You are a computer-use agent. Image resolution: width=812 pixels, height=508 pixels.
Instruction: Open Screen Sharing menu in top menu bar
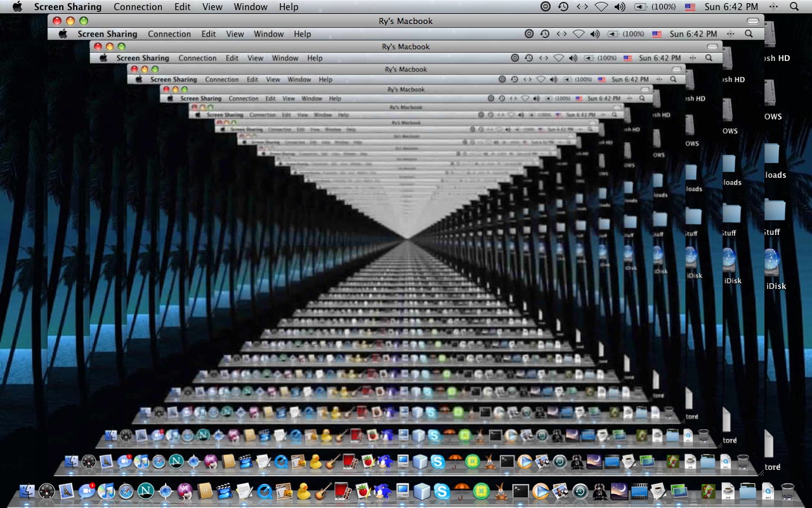click(x=67, y=7)
